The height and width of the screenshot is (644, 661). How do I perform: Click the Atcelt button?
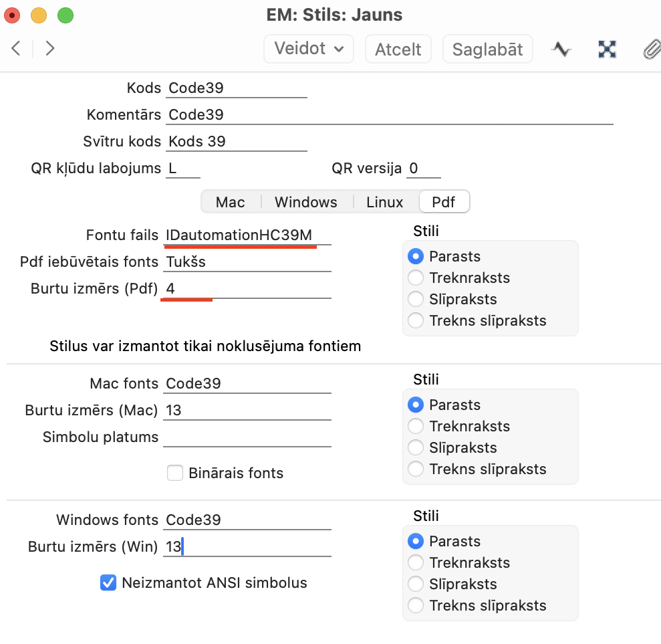click(x=398, y=49)
